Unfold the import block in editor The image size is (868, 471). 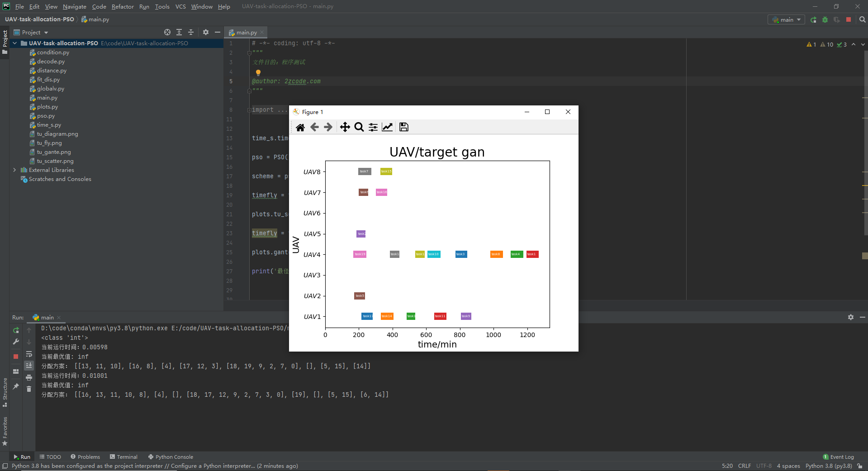tap(249, 110)
